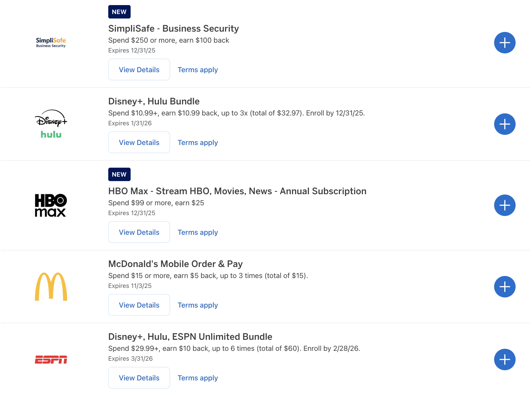Image resolution: width=532 pixels, height=395 pixels.
Task: Select the HBO Max annual subscription title
Action: coord(237,191)
